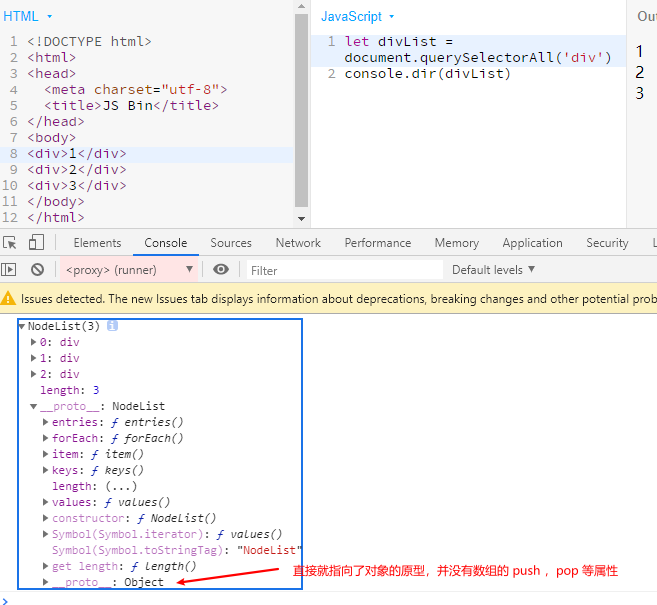Open the Default levels dropdown
This screenshot has width=657, height=605.
pyautogui.click(x=493, y=269)
